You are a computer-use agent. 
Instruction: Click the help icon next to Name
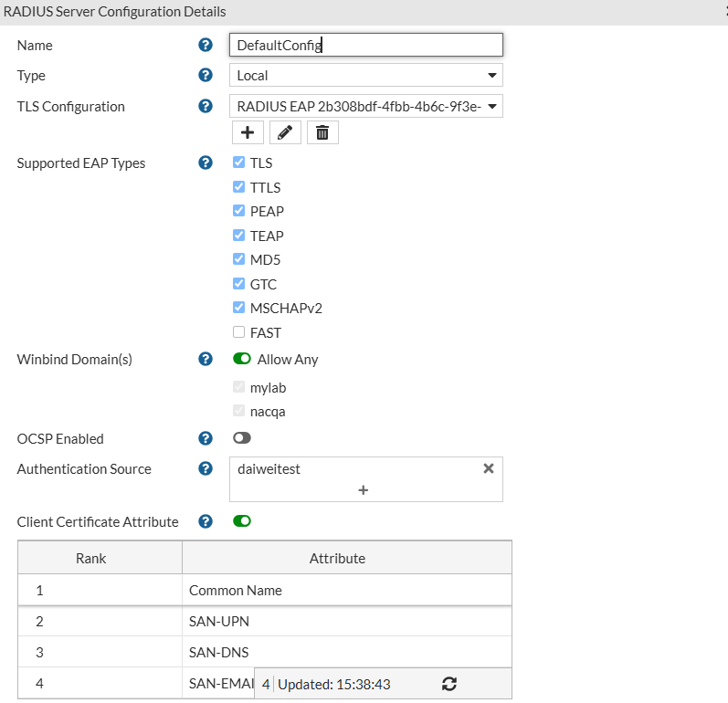[x=206, y=45]
